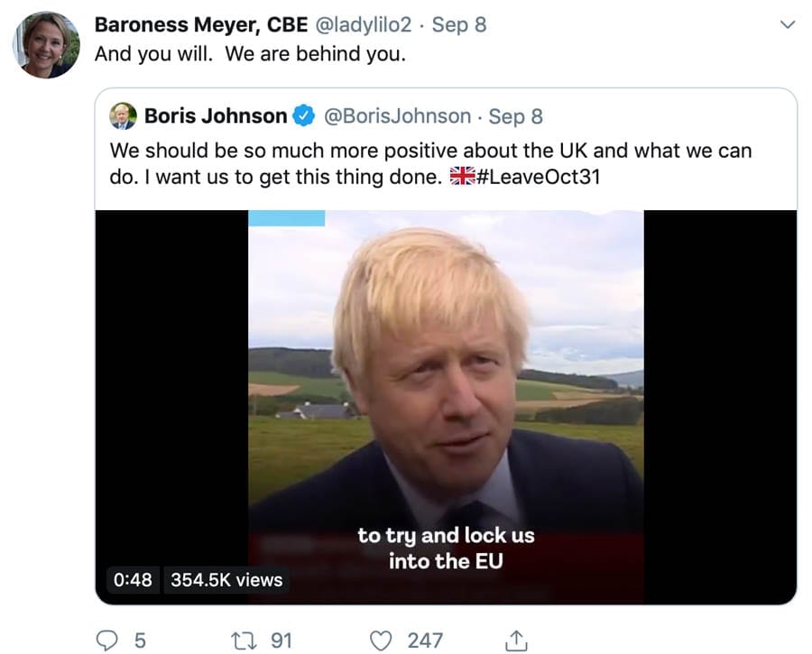The image size is (812, 654).
Task: Click Boris Johnson's small avatar
Action: point(123,116)
